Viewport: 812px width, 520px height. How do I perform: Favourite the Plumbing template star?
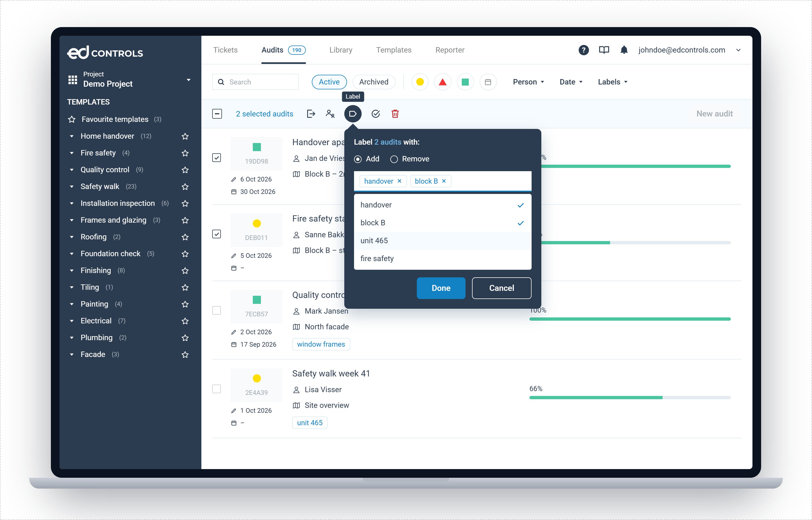185,338
